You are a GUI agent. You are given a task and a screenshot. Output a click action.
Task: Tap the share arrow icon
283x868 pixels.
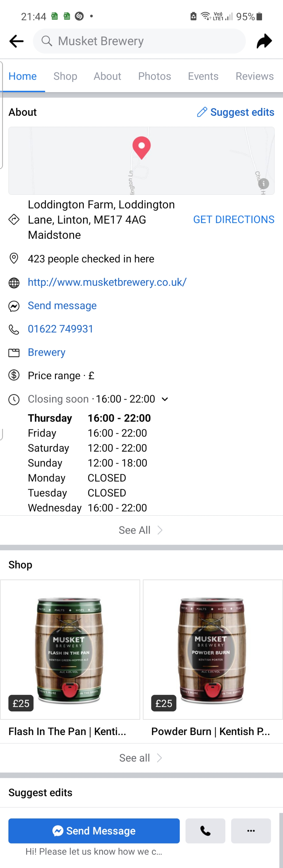(264, 41)
